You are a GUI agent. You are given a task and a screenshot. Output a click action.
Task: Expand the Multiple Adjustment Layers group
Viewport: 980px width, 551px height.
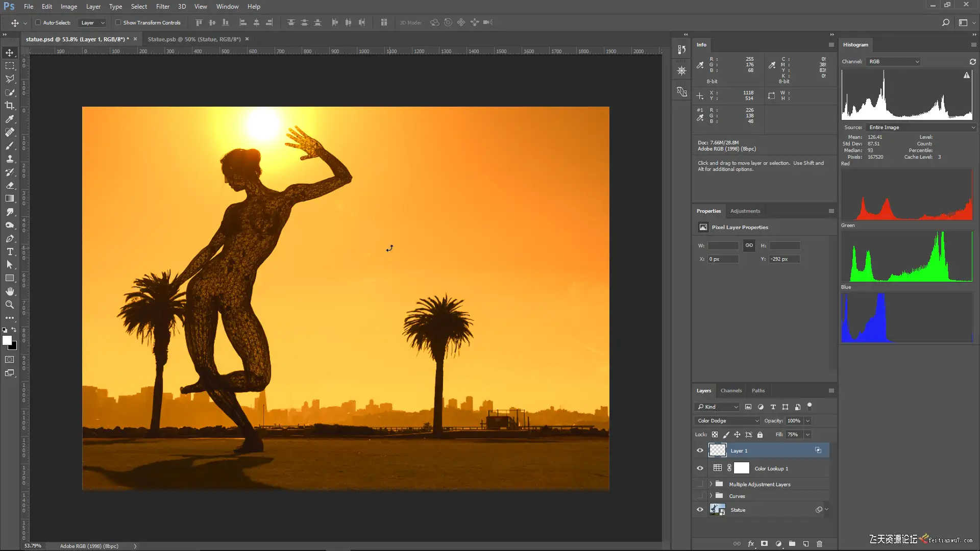tap(710, 484)
